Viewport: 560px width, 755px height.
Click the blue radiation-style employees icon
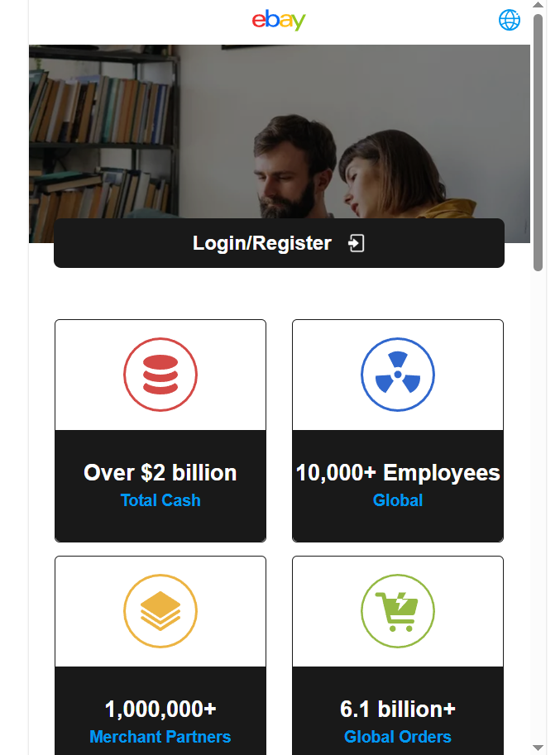click(x=398, y=375)
